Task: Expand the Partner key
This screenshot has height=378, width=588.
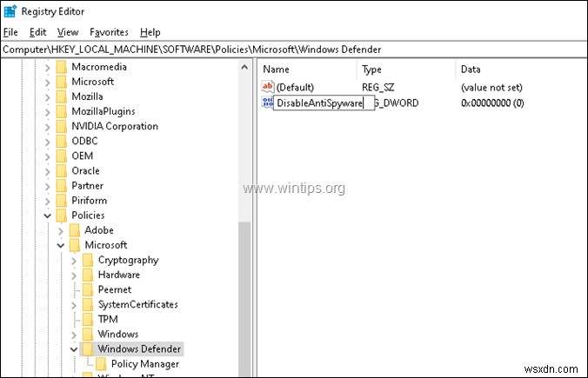Action: tap(47, 187)
